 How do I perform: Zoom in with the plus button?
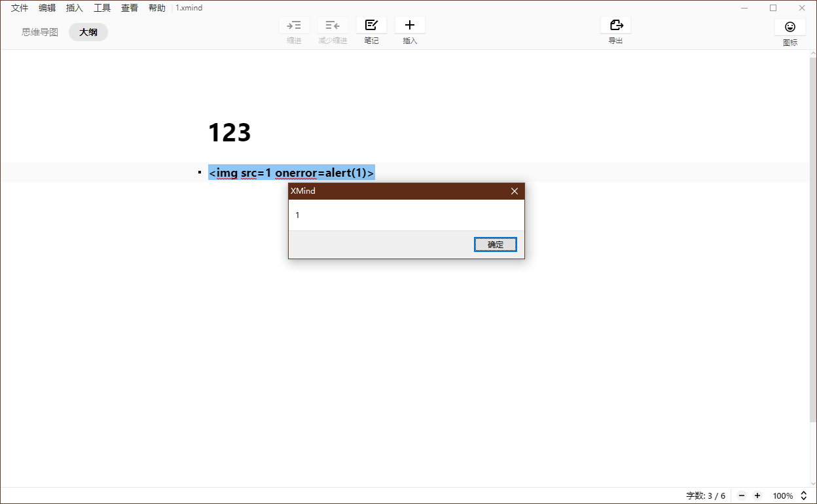pos(757,496)
